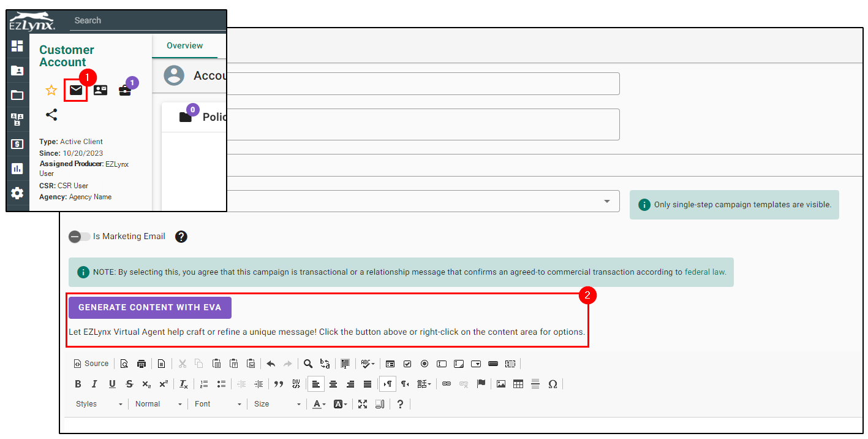Open the email icon under Customer Account
Image resolution: width=868 pixels, height=439 pixels.
point(76,90)
